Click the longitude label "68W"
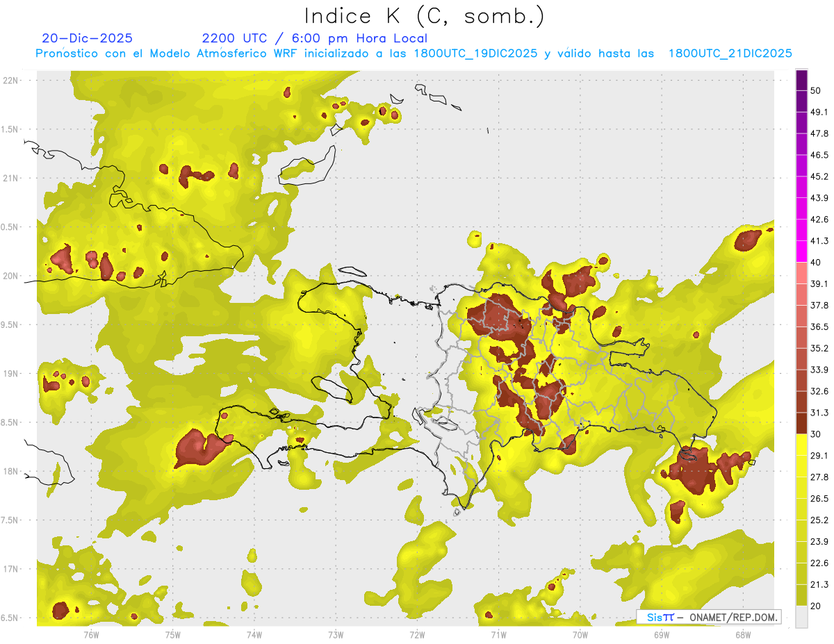This screenshot has width=834, height=644. coord(742,634)
